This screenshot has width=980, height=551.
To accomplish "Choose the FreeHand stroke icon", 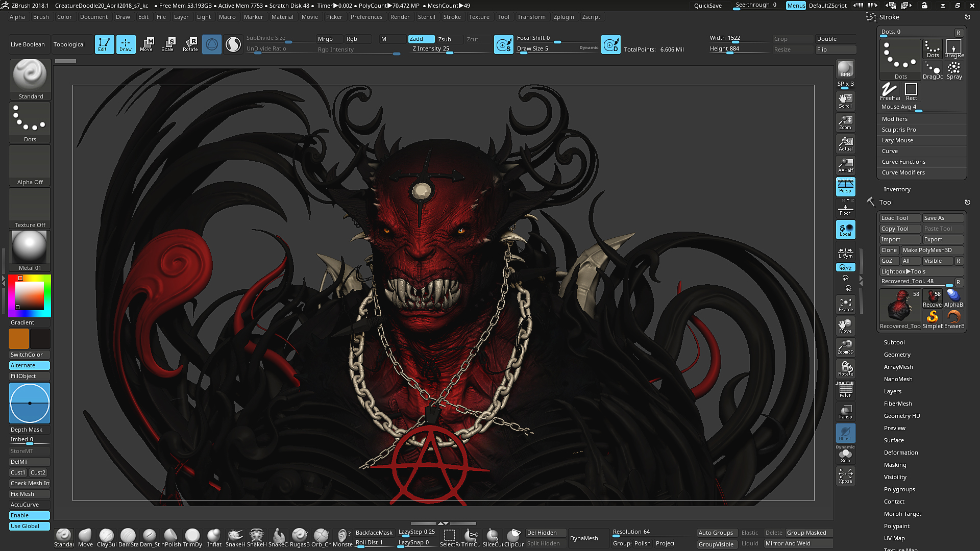I will pos(890,92).
